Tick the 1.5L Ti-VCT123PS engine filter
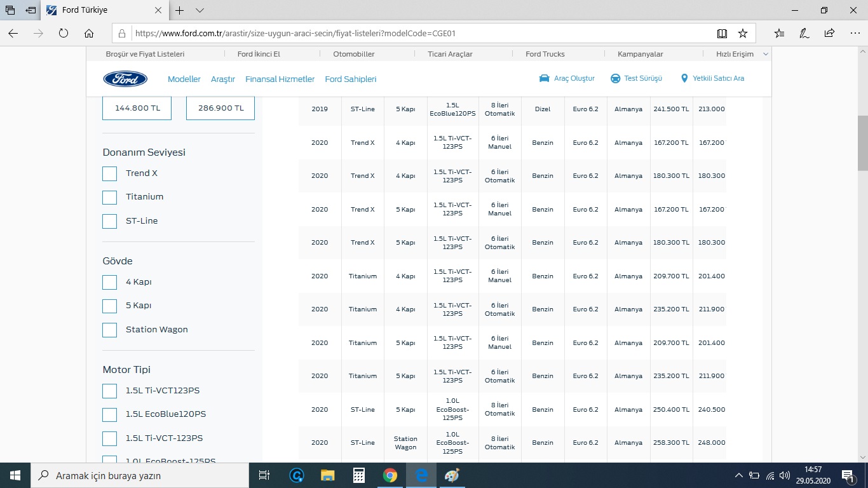Image resolution: width=868 pixels, height=488 pixels. point(109,391)
